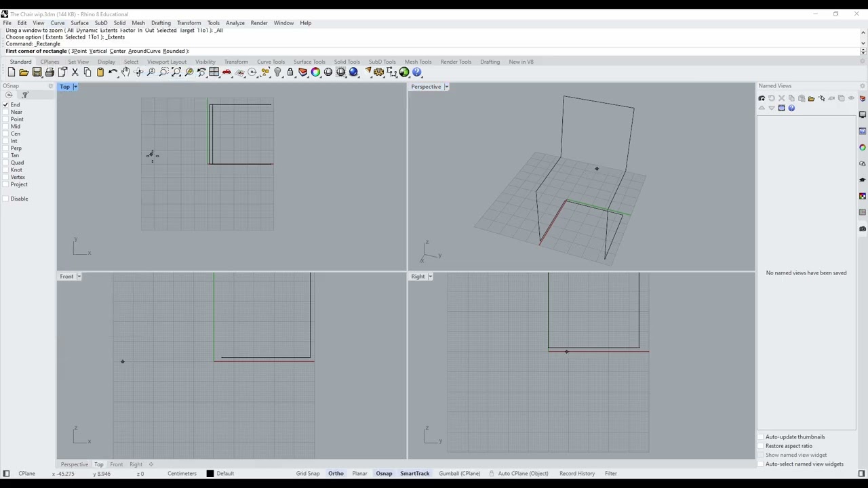Enable Auto-update thumbnails checkbox
Image resolution: width=868 pixels, height=488 pixels.
761,436
